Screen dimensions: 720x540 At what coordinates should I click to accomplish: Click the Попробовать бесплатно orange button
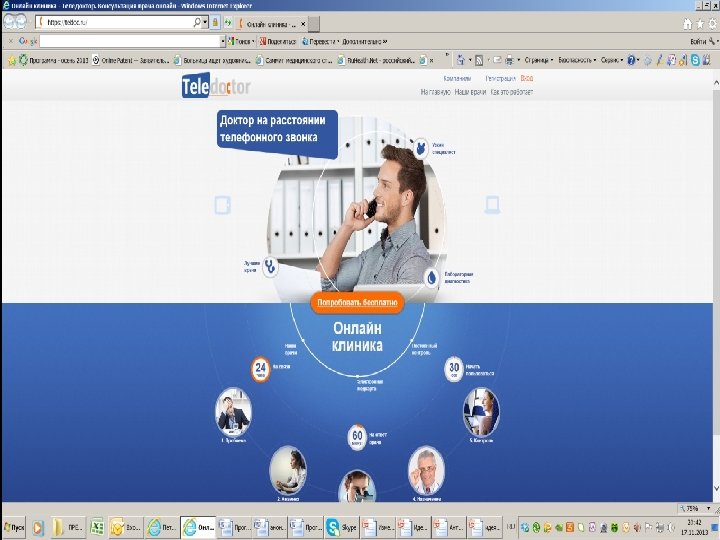[357, 303]
